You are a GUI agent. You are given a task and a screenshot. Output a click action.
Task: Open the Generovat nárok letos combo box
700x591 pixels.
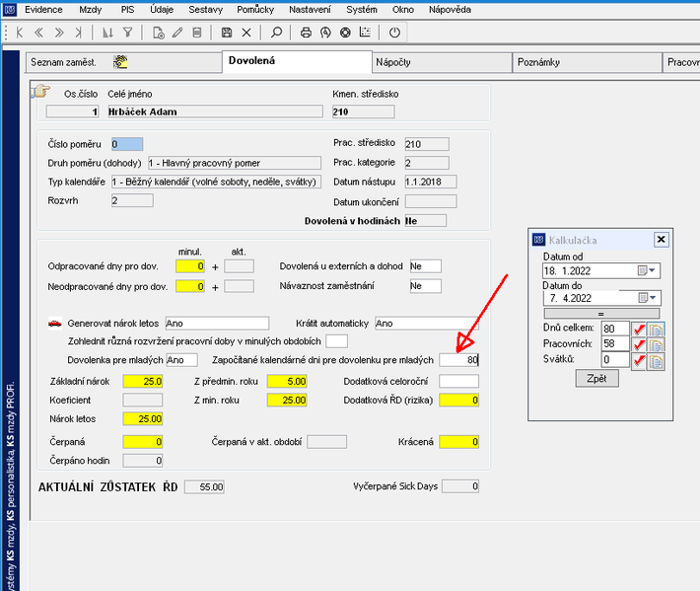(x=217, y=323)
